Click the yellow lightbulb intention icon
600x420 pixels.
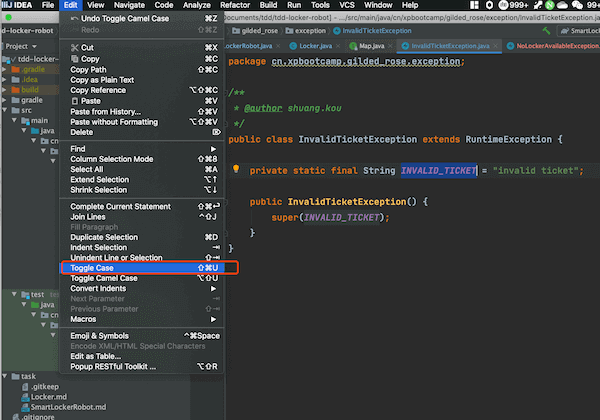click(236, 170)
